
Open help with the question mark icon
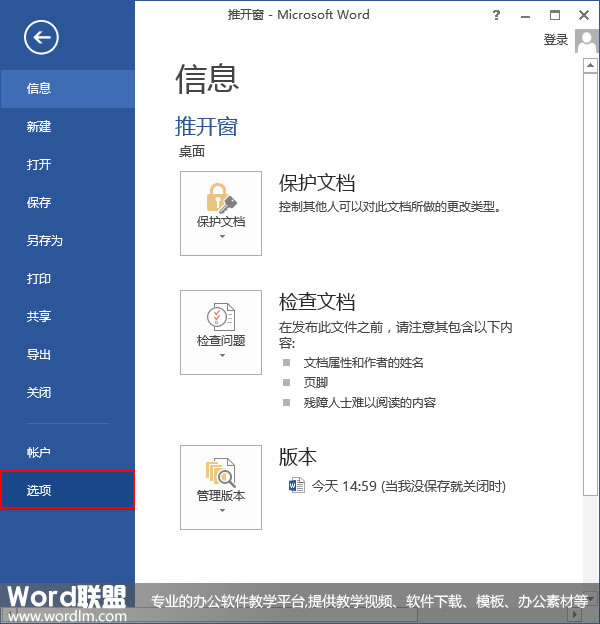tap(496, 15)
